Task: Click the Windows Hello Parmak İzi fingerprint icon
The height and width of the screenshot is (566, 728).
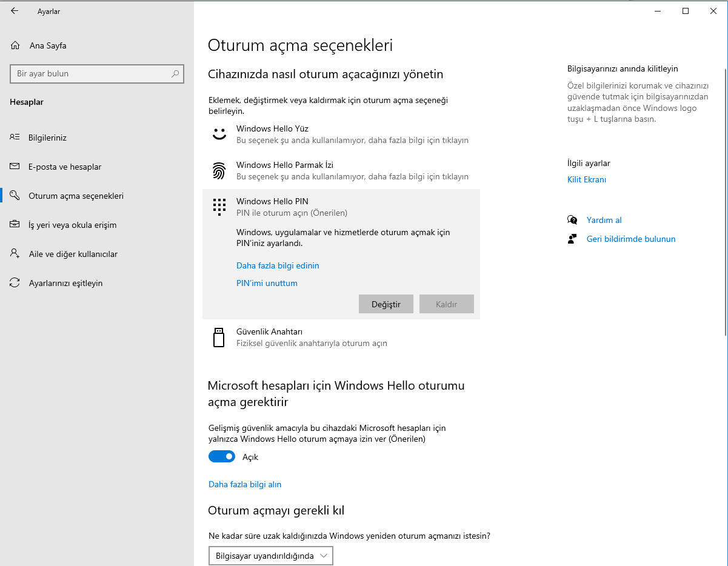Action: coord(219,170)
